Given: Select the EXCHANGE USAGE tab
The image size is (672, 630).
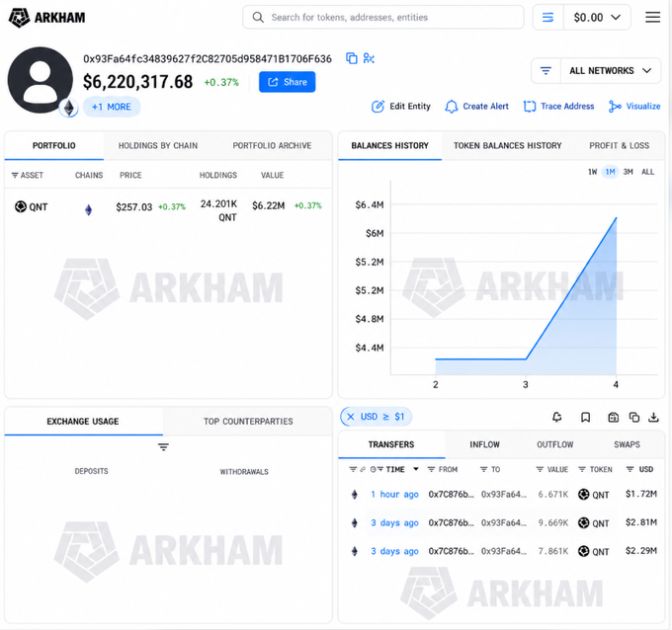Looking at the screenshot, I should tap(83, 422).
